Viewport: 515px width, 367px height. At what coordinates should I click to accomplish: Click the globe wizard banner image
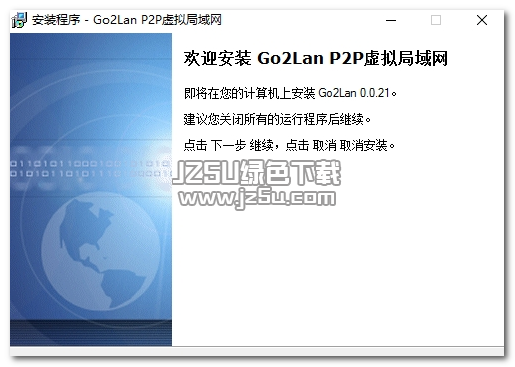[91, 189]
